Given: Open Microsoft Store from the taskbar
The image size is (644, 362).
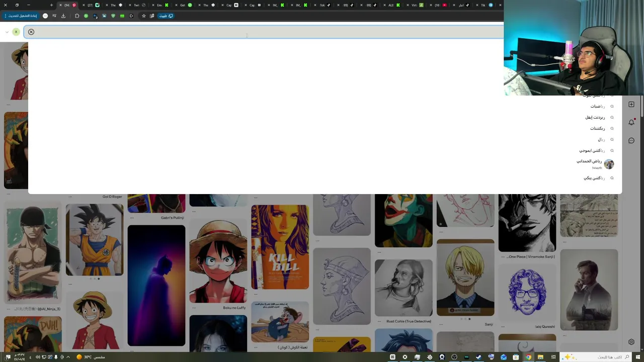Looking at the screenshot, I should point(516,357).
